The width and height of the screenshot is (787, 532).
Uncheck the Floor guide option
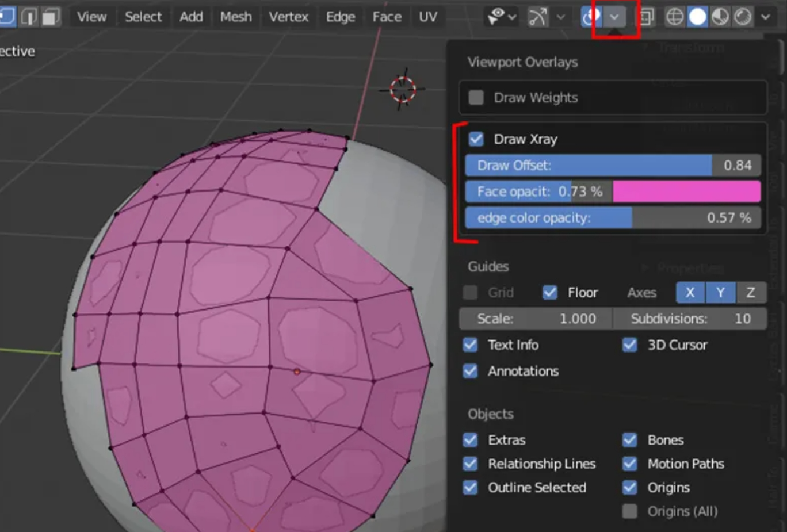click(x=549, y=292)
